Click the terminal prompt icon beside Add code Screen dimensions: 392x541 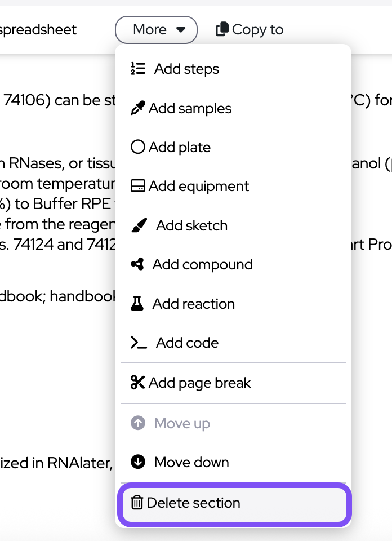[139, 343]
